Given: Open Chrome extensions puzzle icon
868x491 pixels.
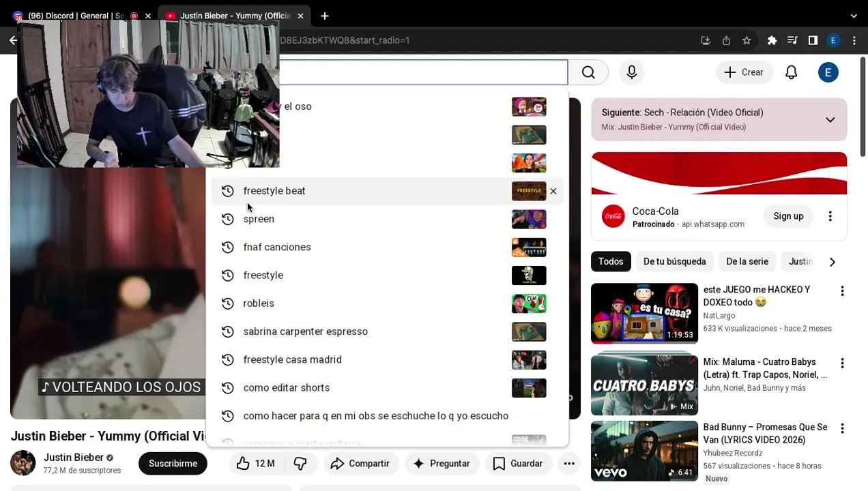Looking at the screenshot, I should coord(772,40).
